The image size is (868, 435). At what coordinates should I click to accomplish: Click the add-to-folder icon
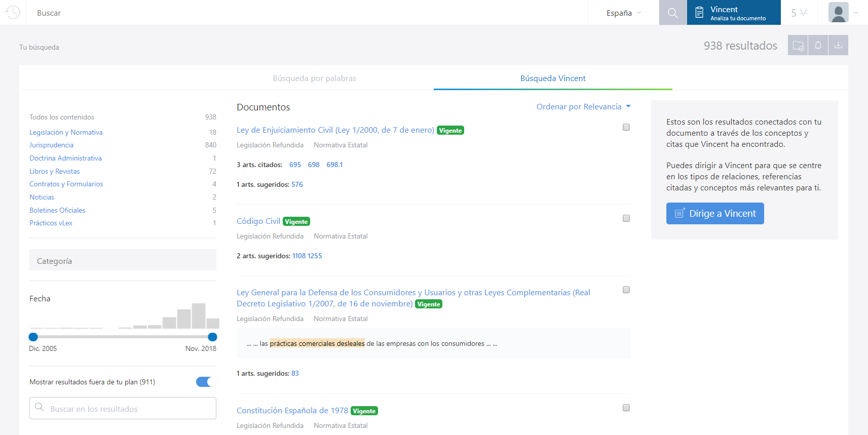click(798, 46)
